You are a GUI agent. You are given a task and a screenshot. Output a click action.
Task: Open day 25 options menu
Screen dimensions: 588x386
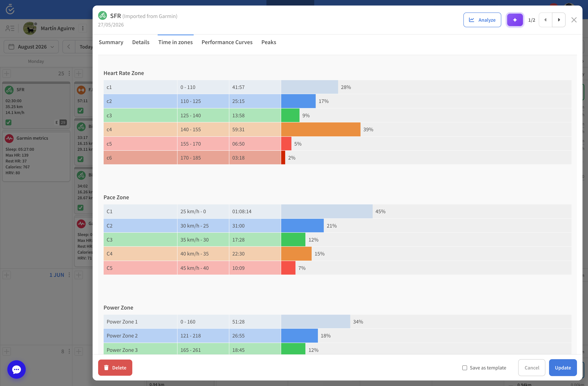point(69,73)
